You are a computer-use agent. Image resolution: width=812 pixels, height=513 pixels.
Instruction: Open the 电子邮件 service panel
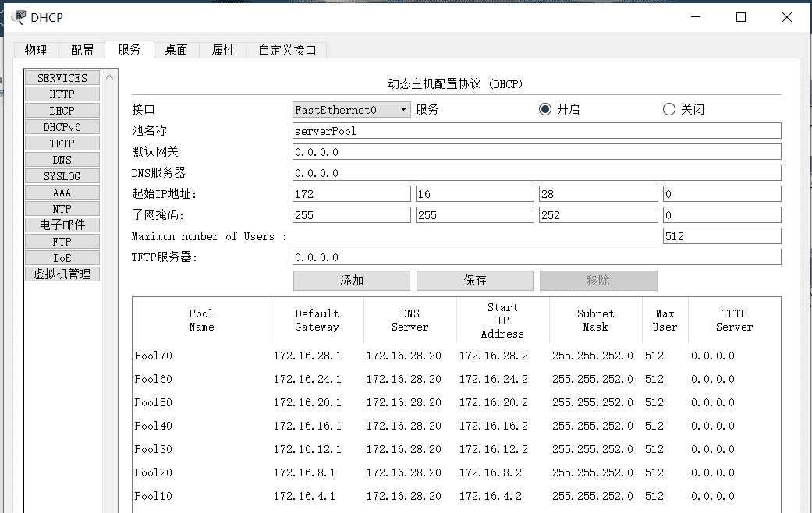[62, 225]
